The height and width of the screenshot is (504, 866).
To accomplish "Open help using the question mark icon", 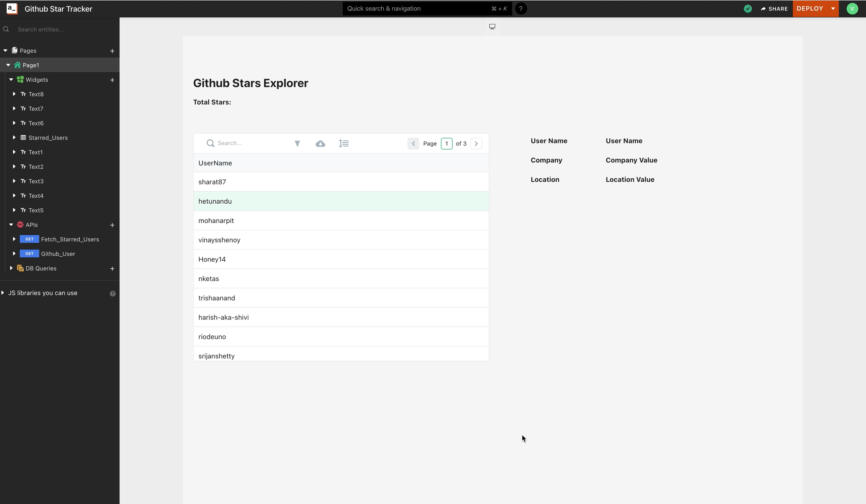I will (x=521, y=8).
